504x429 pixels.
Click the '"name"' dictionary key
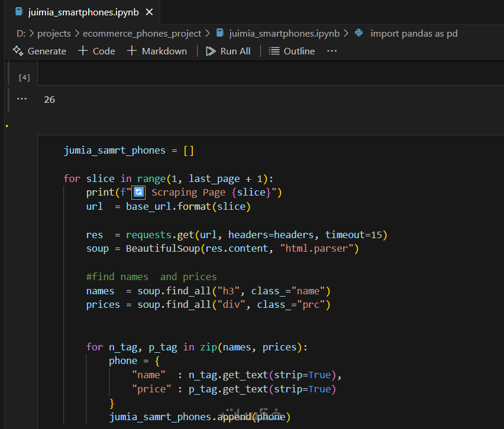point(148,375)
